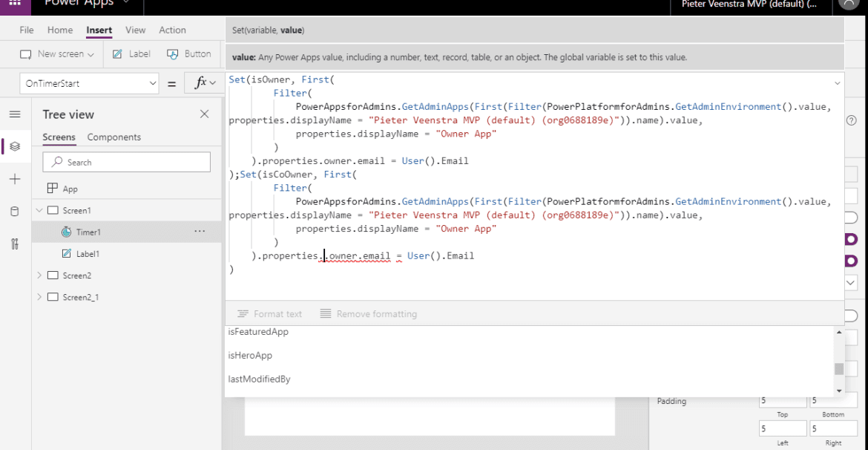The width and height of the screenshot is (868, 450).
Task: Expand the Screen2_1 tree node
Action: pos(39,297)
